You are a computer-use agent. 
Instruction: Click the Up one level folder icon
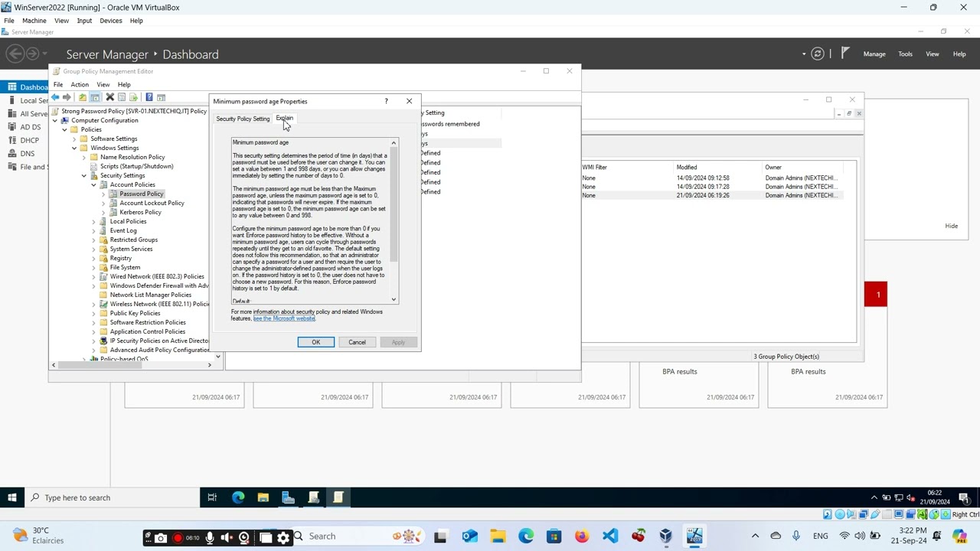click(83, 97)
